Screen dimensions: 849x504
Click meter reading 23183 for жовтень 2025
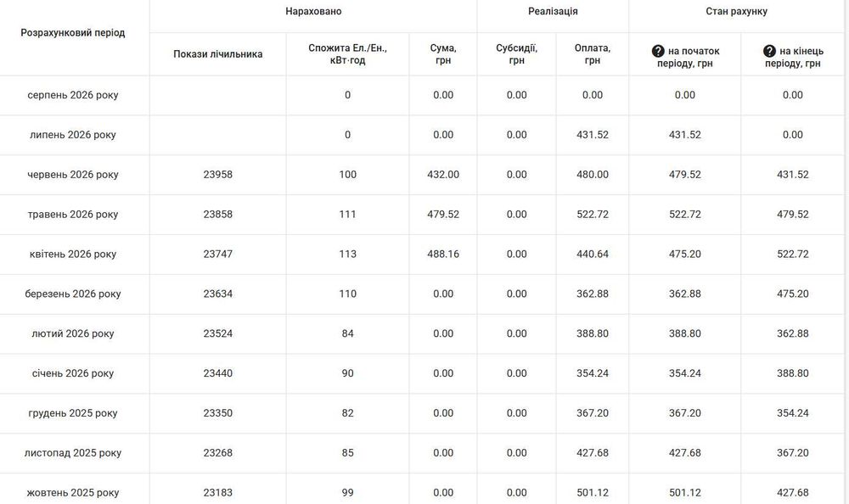(x=217, y=493)
